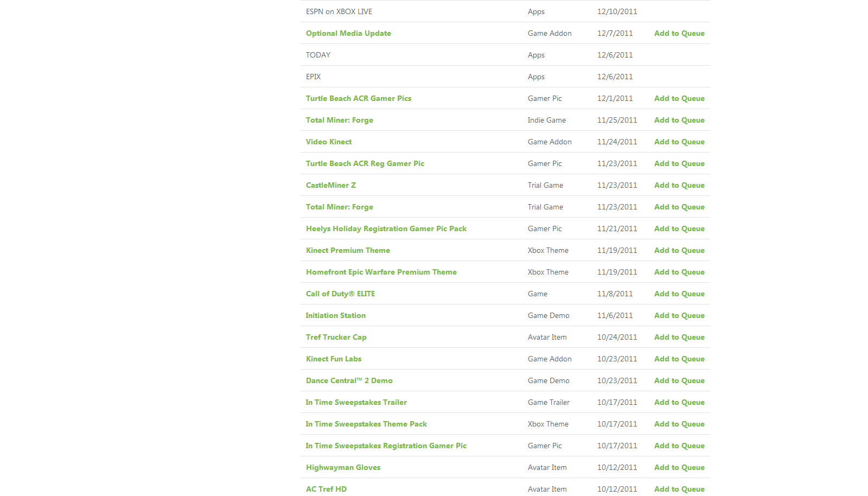Add Turtle Beach ACR Gamer Pics to queue
The image size is (868, 496).
pyautogui.click(x=679, y=98)
